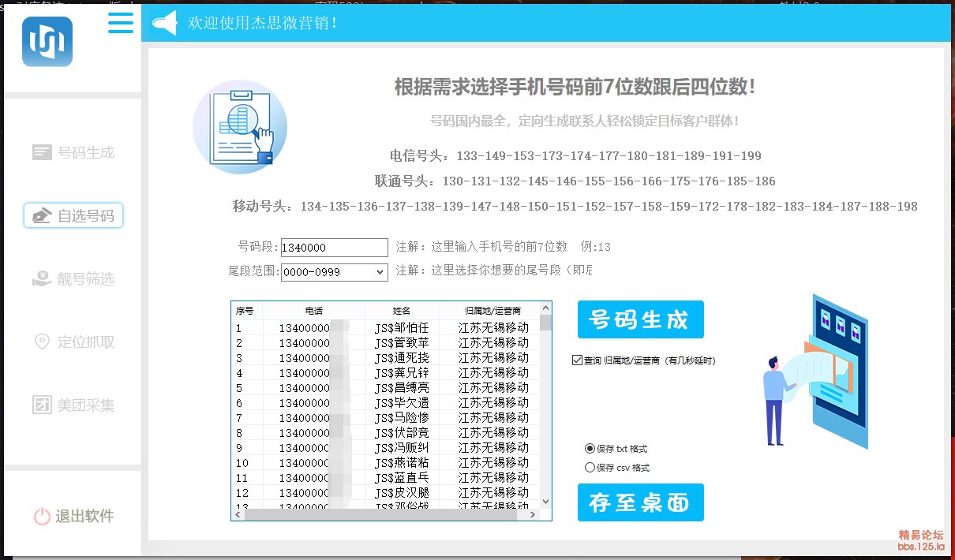The height and width of the screenshot is (560, 955).
Task: Click the horizontal scrollbar left arrow
Action: point(238,514)
